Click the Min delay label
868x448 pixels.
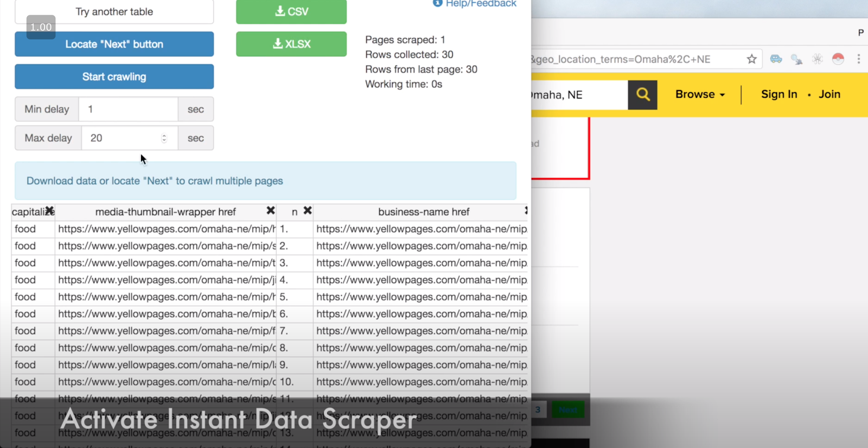pos(47,109)
